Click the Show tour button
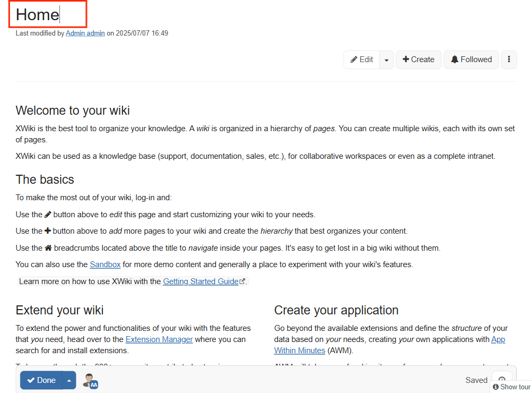The width and height of the screenshot is (532, 393). tap(511, 387)
